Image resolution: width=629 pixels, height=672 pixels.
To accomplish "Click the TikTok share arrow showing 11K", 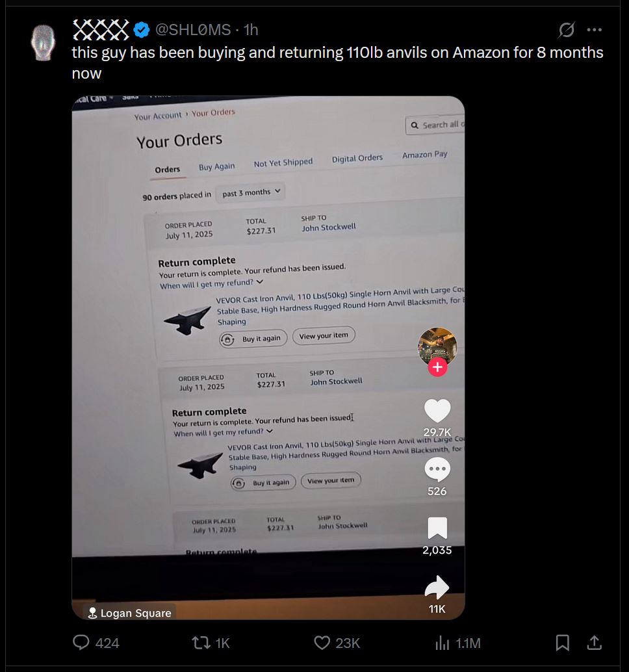I will pyautogui.click(x=437, y=587).
